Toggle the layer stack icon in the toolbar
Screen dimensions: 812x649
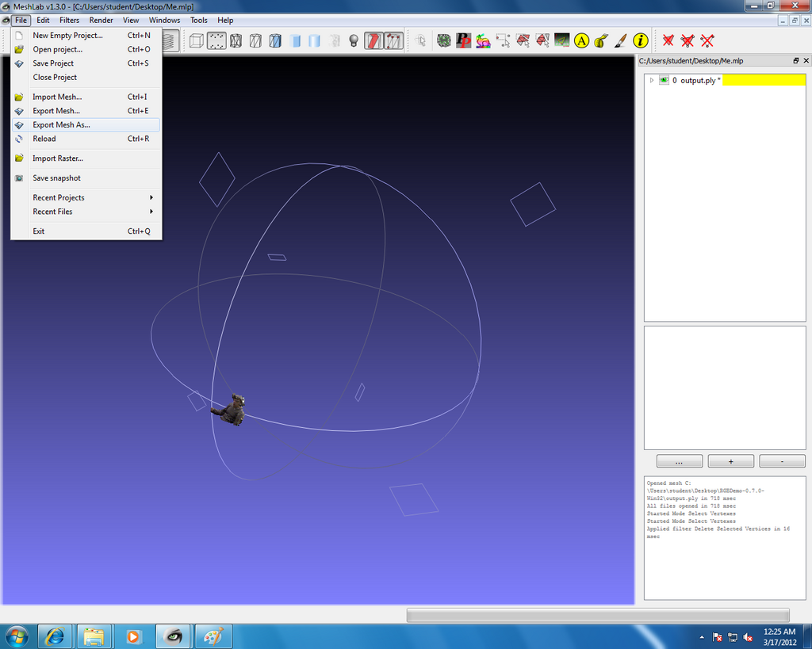point(171,41)
